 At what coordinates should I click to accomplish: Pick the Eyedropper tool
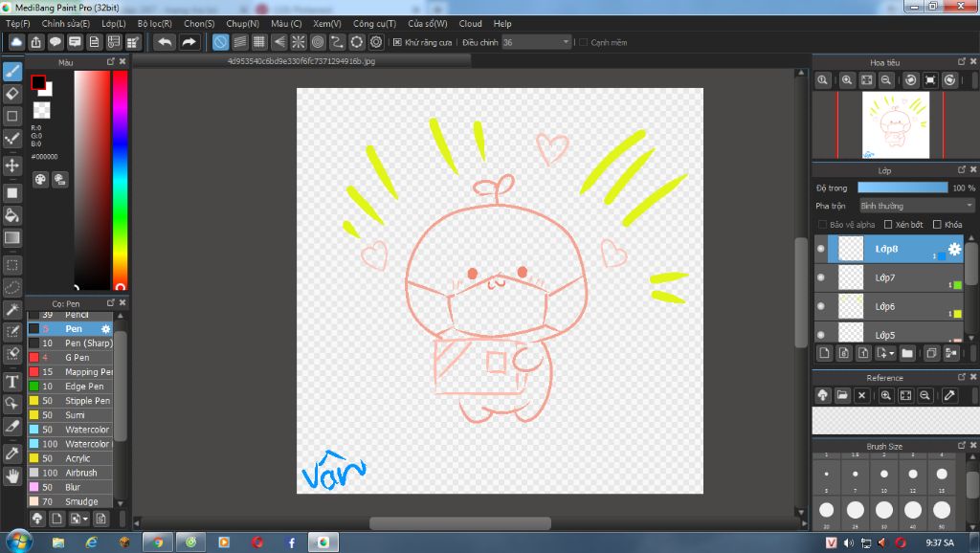(12, 453)
